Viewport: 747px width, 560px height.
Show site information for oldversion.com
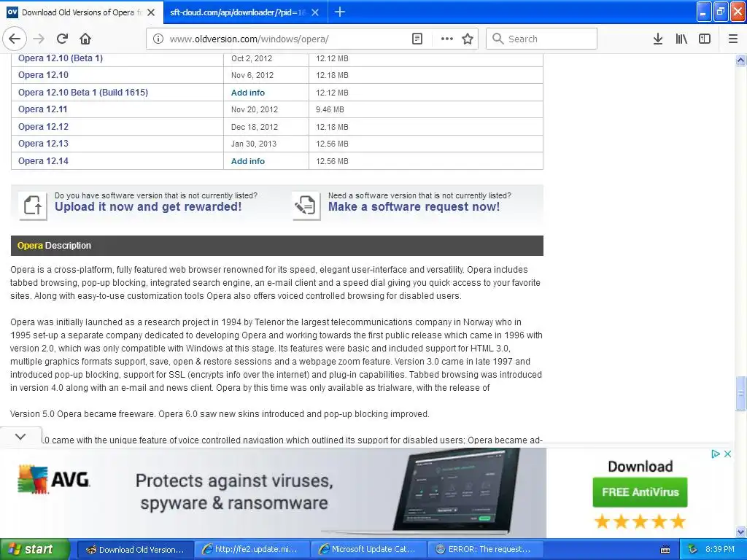(158, 39)
